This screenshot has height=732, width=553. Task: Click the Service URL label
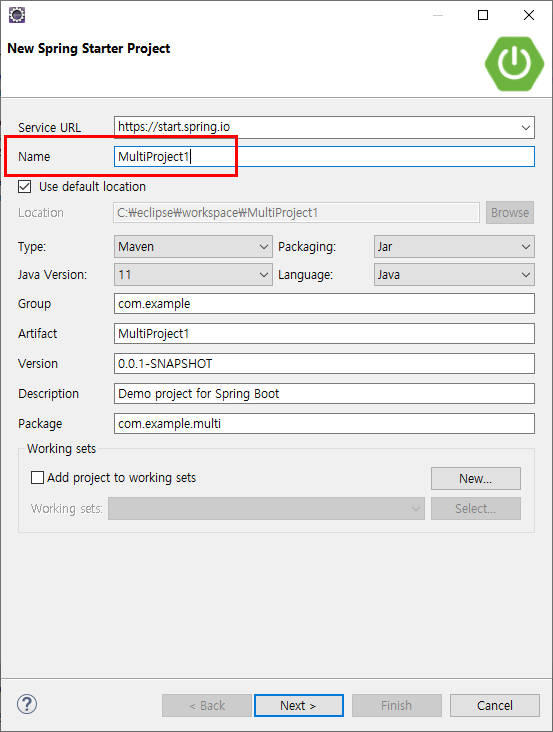[x=49, y=127]
